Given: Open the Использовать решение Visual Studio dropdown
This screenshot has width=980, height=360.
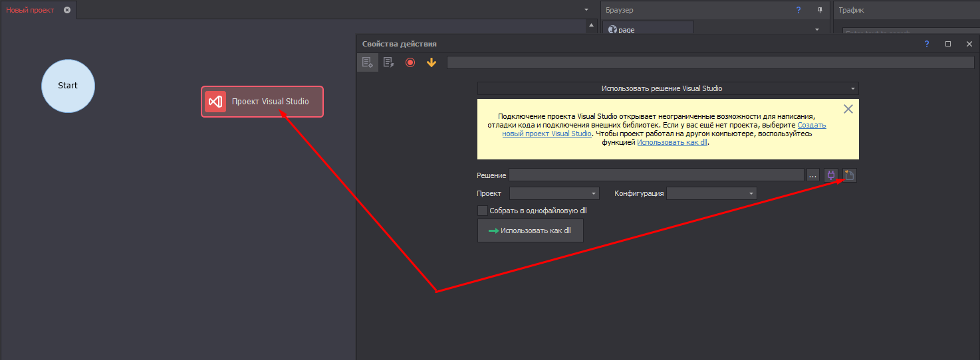Looking at the screenshot, I should pos(668,88).
